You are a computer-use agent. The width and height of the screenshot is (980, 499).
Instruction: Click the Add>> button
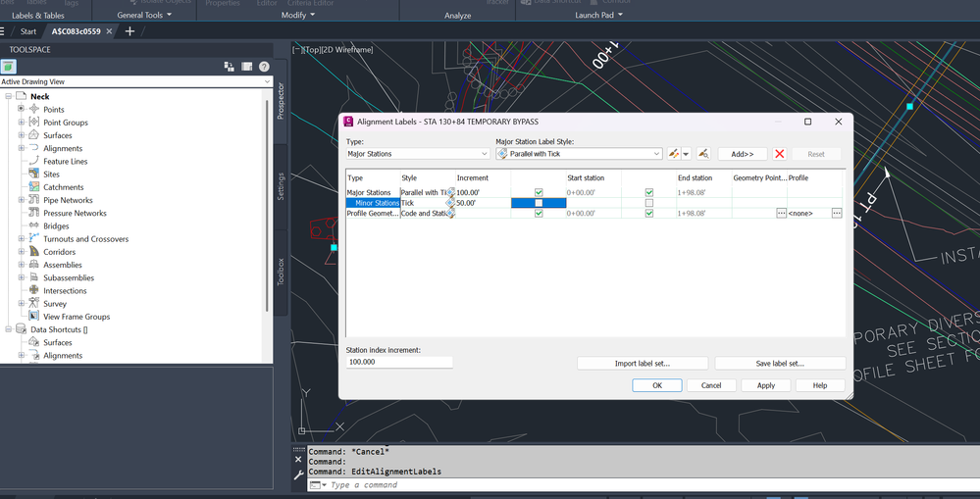(x=743, y=154)
